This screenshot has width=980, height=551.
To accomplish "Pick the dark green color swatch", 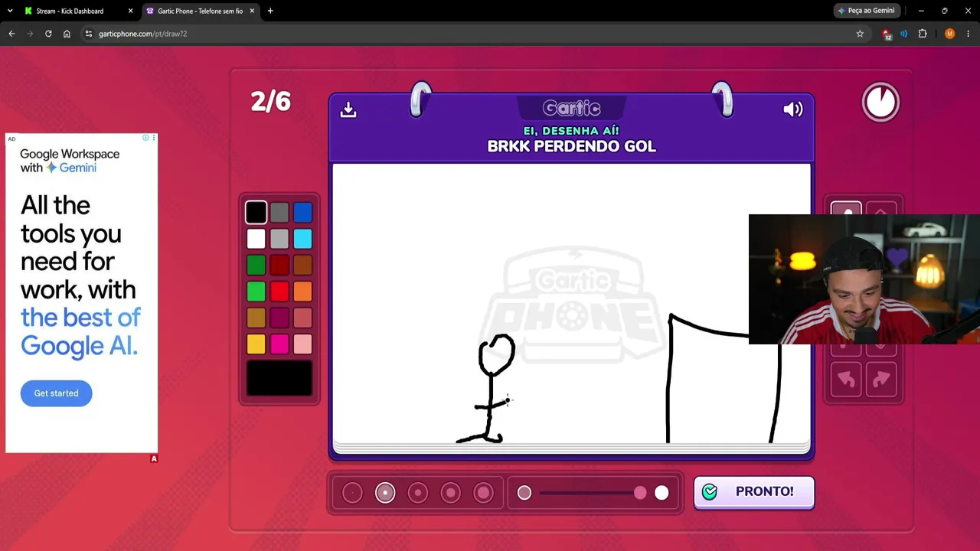I will coord(256,265).
